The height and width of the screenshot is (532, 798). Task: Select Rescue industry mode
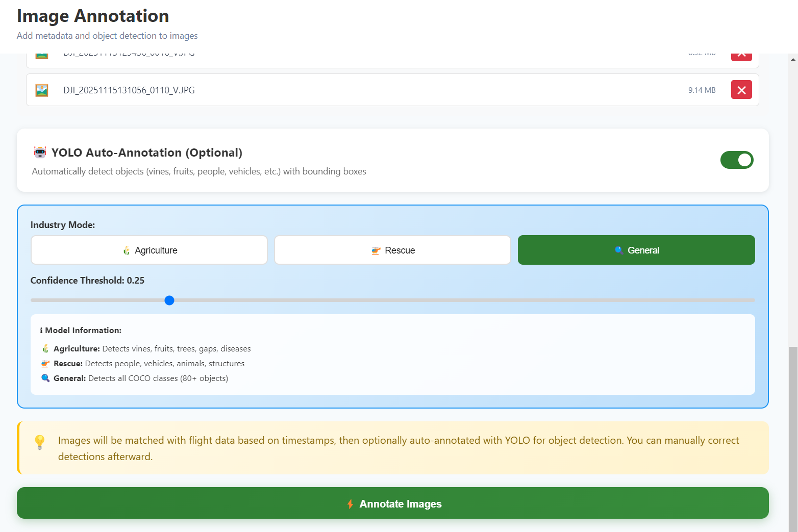[392, 250]
